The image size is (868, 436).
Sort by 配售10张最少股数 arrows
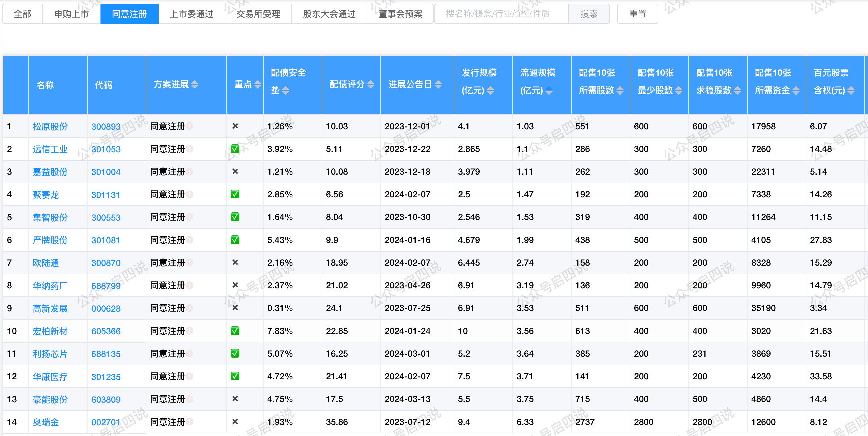click(x=679, y=90)
